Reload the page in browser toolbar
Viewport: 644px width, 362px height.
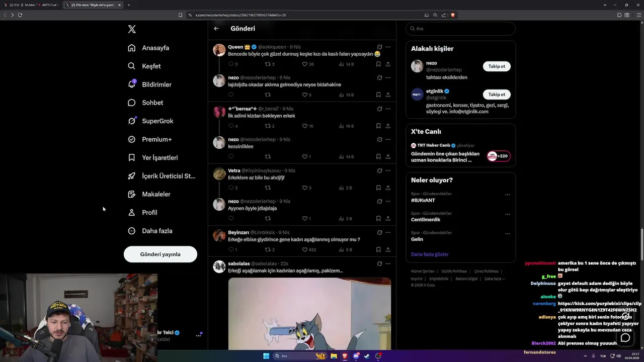point(20,15)
